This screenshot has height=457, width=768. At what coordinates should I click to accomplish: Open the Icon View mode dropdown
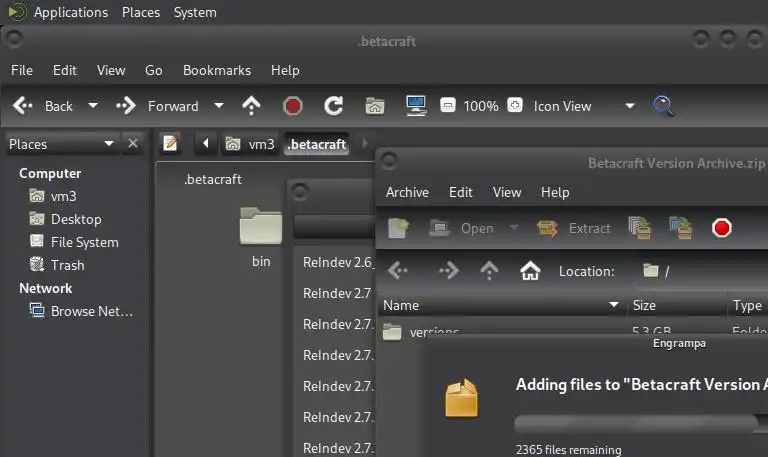584,106
